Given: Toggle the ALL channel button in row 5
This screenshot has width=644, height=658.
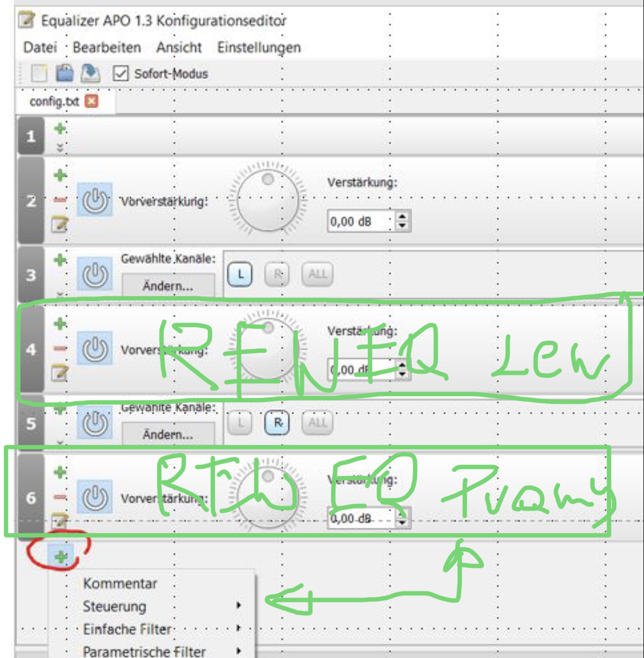Looking at the screenshot, I should tap(317, 423).
